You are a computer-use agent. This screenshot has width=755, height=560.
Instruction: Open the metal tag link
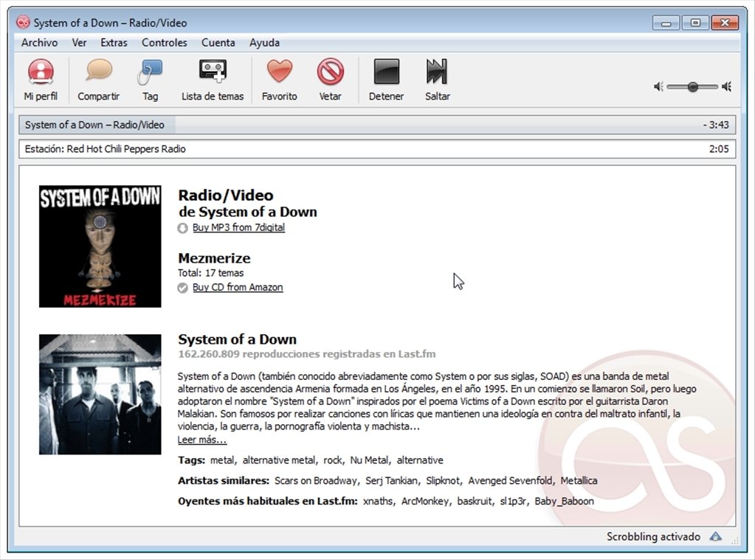coord(222,460)
